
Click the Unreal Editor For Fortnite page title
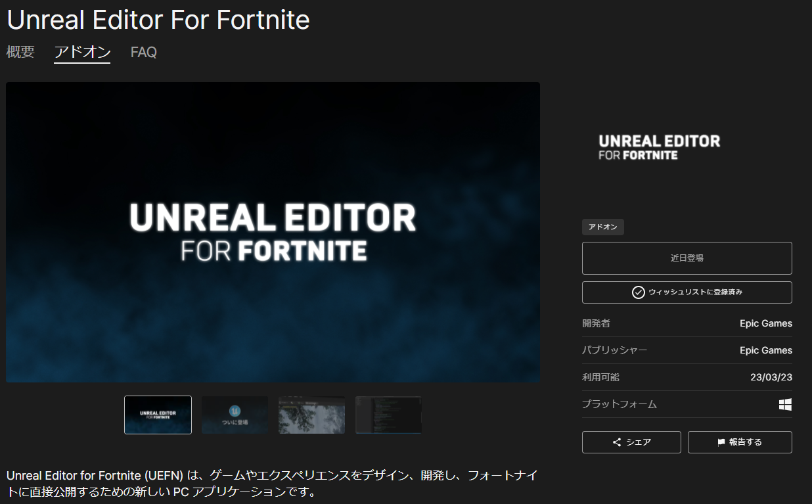158,20
